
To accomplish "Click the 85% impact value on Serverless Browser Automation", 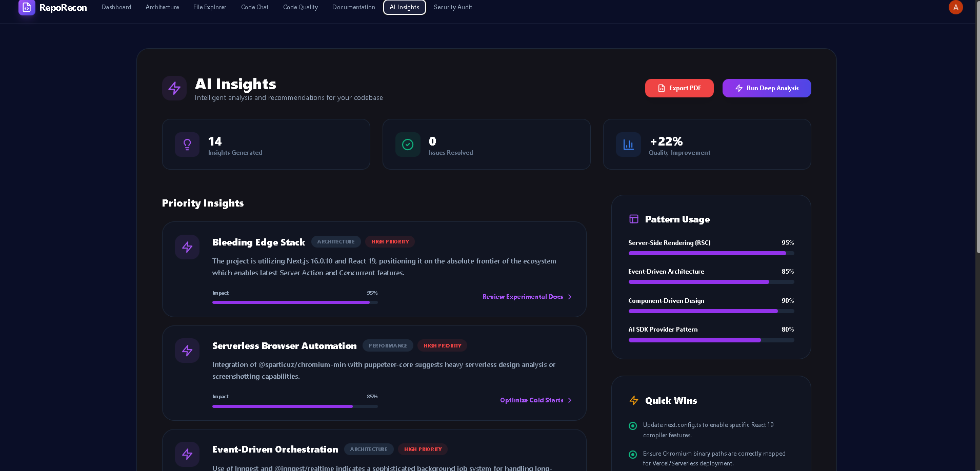I will tap(372, 397).
